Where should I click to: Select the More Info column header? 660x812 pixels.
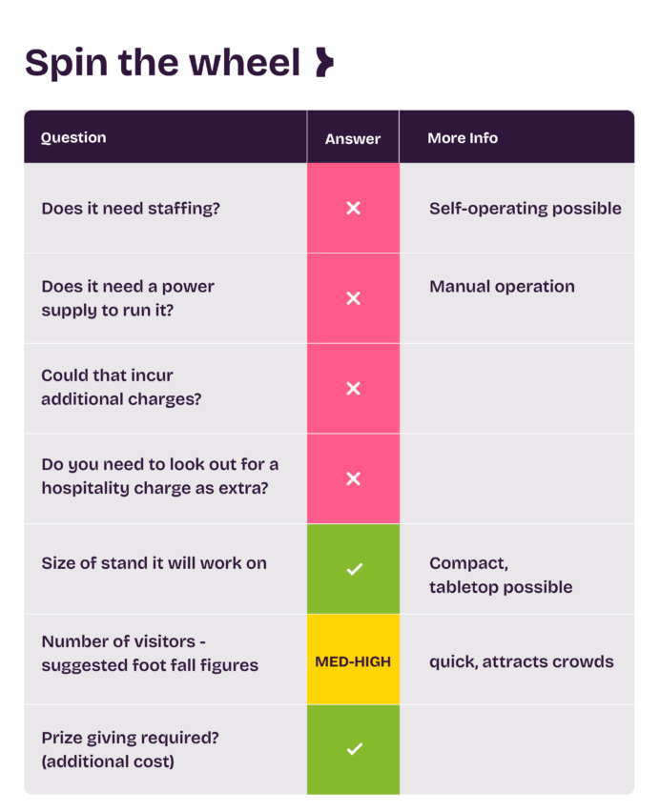[463, 138]
